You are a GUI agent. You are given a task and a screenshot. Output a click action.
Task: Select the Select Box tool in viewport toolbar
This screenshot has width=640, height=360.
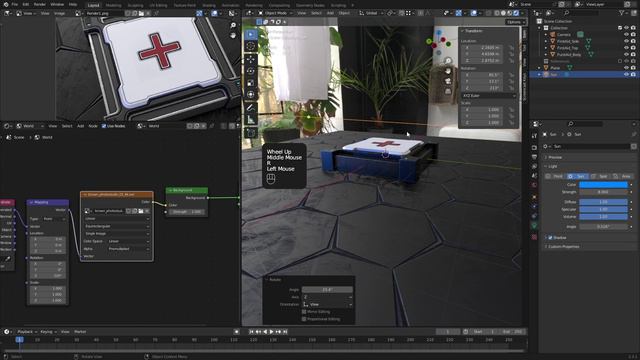tap(251, 35)
